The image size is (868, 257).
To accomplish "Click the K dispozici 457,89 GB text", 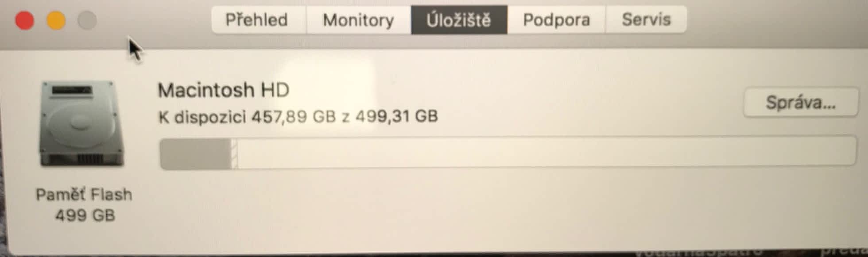I will pos(247,117).
